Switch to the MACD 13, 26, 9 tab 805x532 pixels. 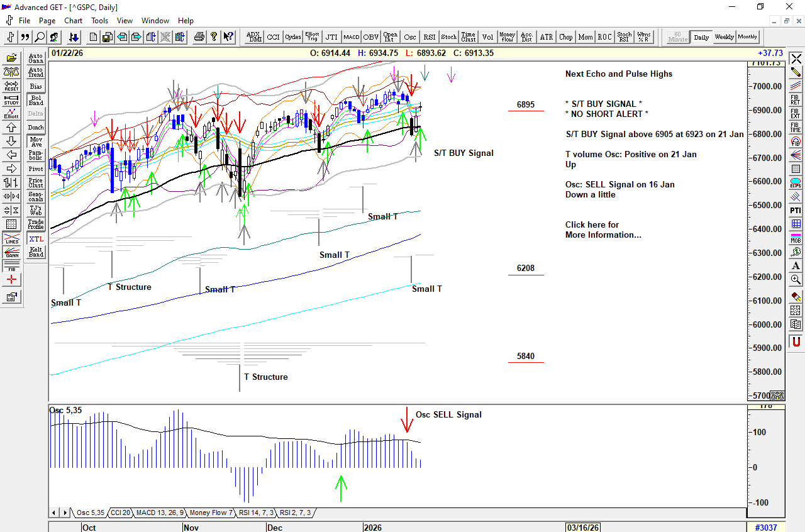pos(160,513)
